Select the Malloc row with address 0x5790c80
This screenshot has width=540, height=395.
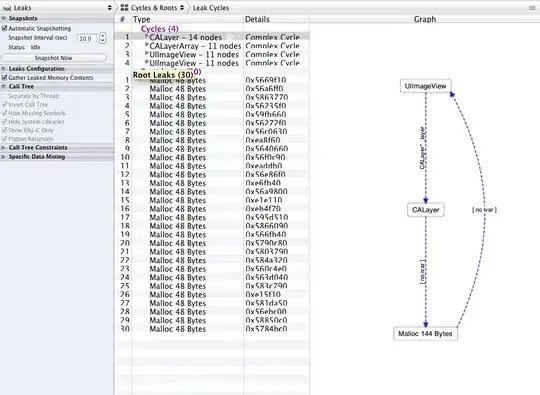point(212,243)
